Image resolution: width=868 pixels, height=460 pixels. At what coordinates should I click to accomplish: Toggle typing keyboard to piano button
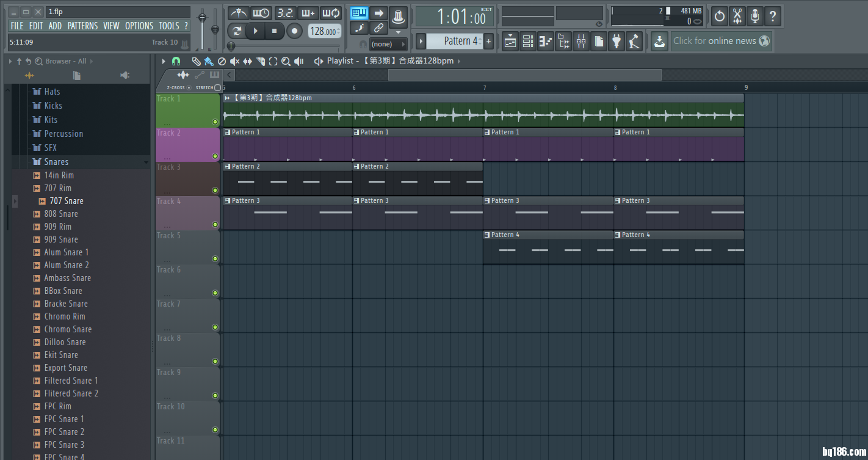pos(359,13)
